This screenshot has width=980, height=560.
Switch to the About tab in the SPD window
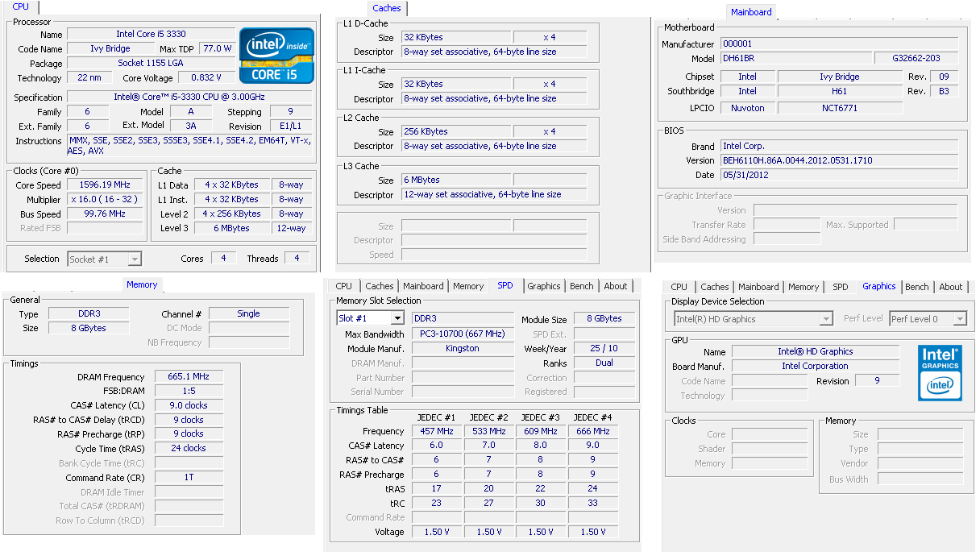[x=616, y=286]
